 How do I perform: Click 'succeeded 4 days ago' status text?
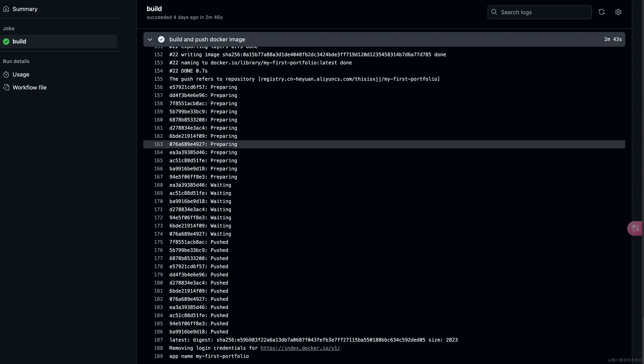pos(172,17)
